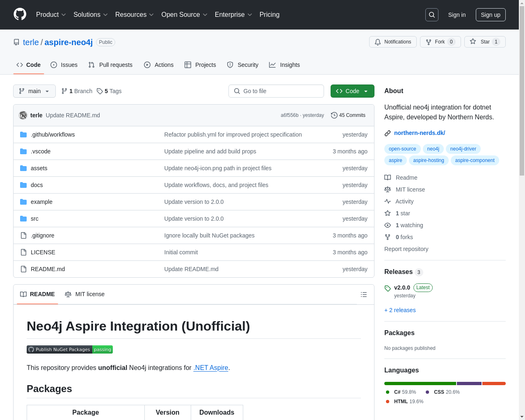This screenshot has width=525, height=420.
Task: Click the repository icon before terle
Action: tap(16, 42)
